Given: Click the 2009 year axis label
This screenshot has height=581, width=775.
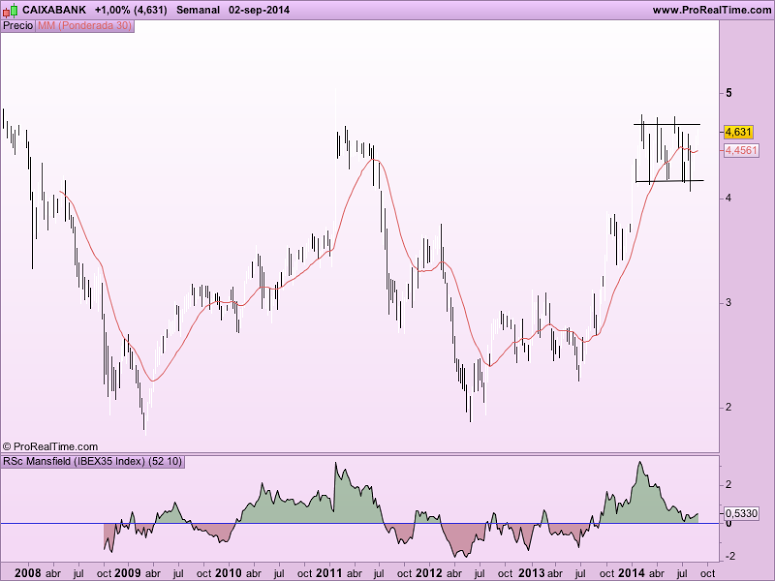Looking at the screenshot, I should [128, 573].
